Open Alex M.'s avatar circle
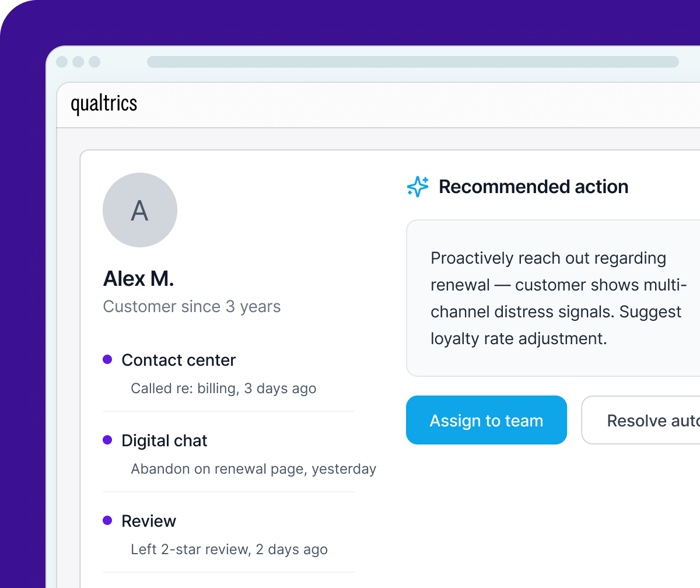 point(140,210)
